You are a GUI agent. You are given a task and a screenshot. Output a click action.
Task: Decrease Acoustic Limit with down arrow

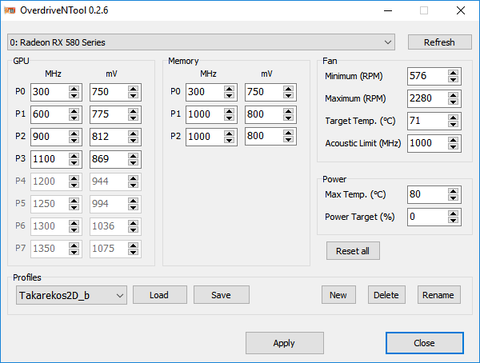453,147
